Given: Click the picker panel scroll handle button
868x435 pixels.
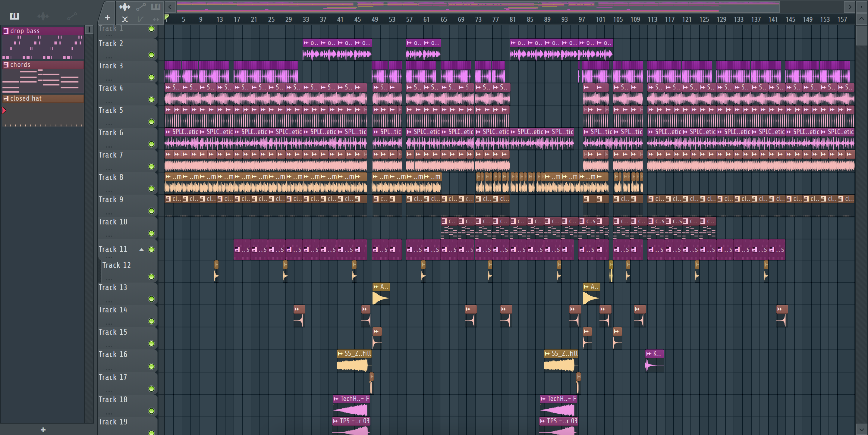Looking at the screenshot, I should coord(89,29).
